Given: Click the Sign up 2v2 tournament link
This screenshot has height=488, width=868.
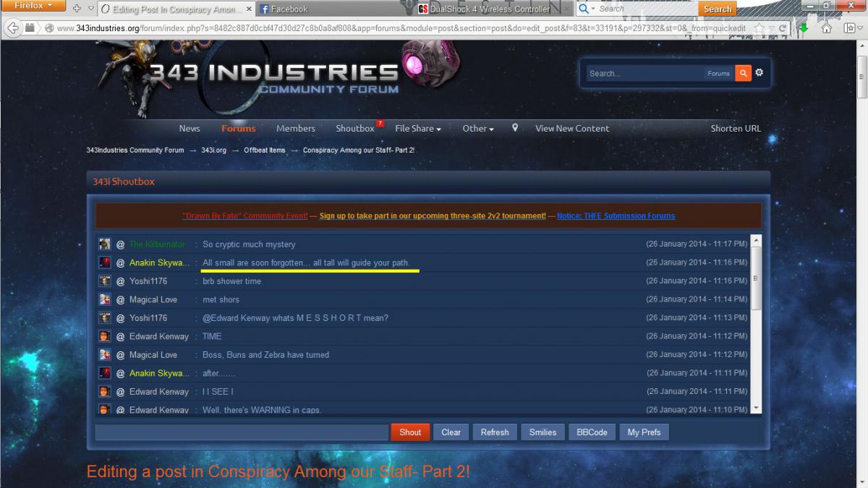Looking at the screenshot, I should pyautogui.click(x=433, y=215).
